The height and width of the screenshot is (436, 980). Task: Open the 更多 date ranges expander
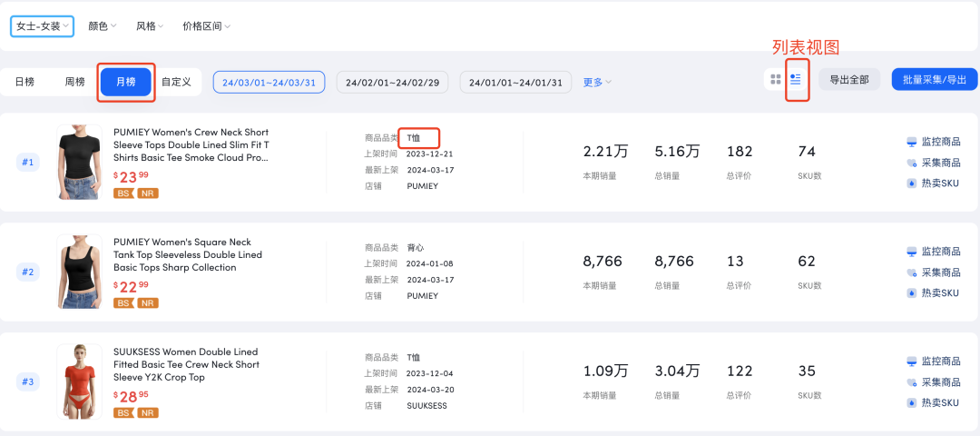(x=597, y=82)
